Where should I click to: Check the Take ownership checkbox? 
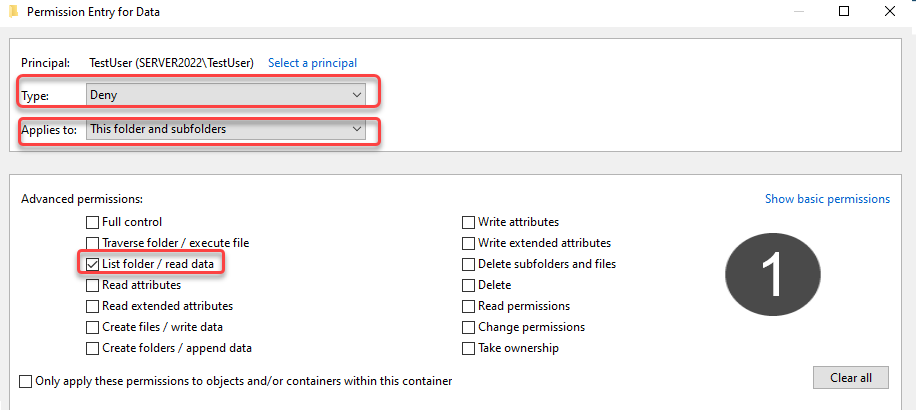(469, 348)
